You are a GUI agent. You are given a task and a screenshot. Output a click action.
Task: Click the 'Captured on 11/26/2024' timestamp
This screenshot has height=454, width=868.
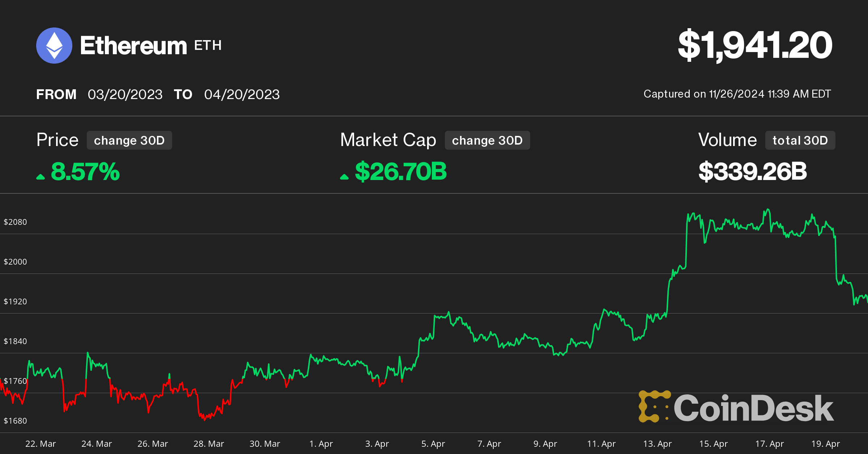(x=737, y=94)
